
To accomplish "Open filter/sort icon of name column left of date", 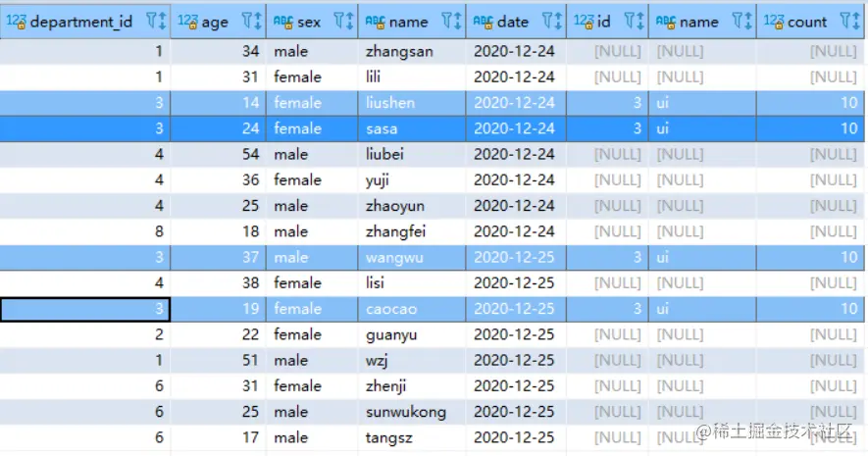I will click(x=452, y=22).
